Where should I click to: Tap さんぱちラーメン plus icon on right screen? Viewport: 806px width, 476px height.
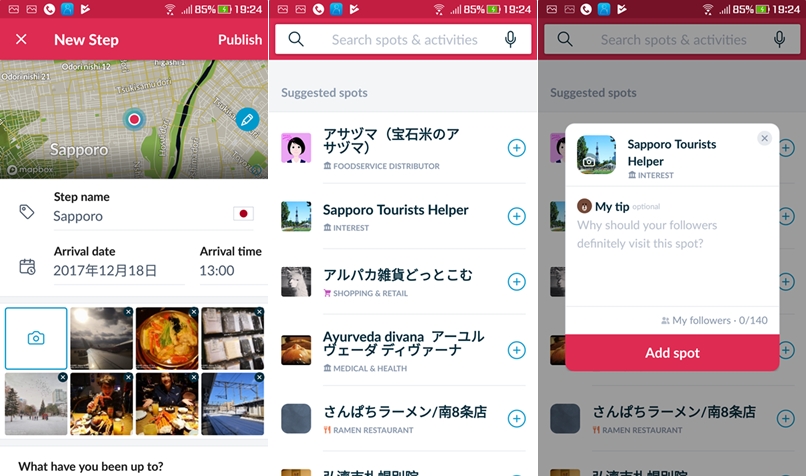click(785, 418)
